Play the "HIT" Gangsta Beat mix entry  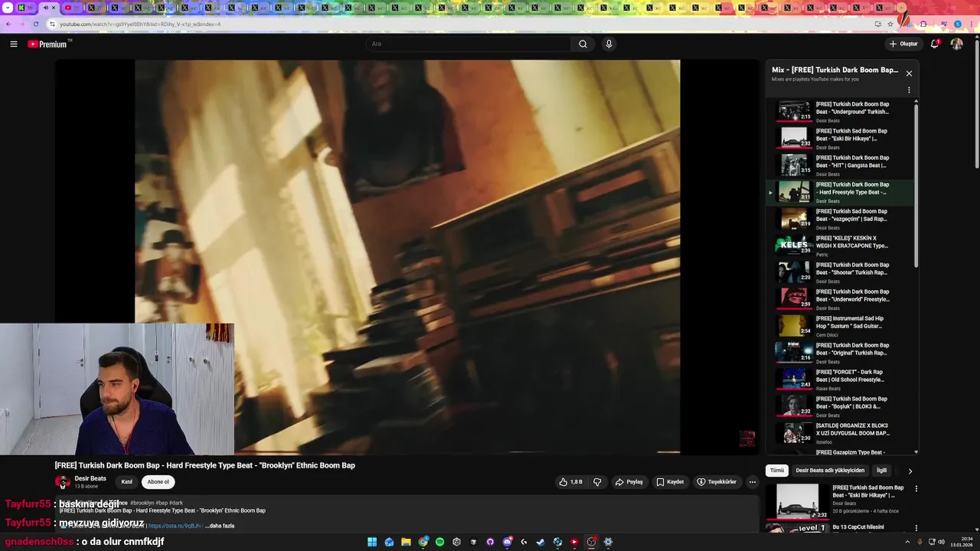pyautogui.click(x=840, y=165)
